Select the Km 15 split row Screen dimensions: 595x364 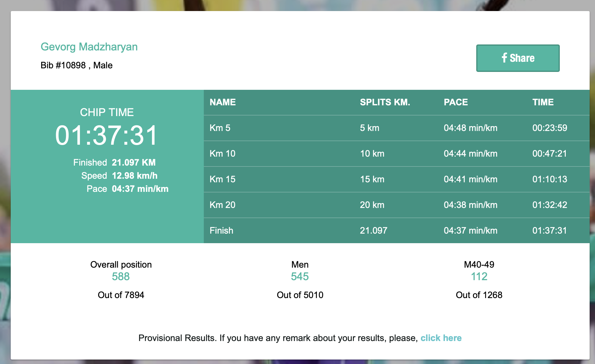click(396, 179)
